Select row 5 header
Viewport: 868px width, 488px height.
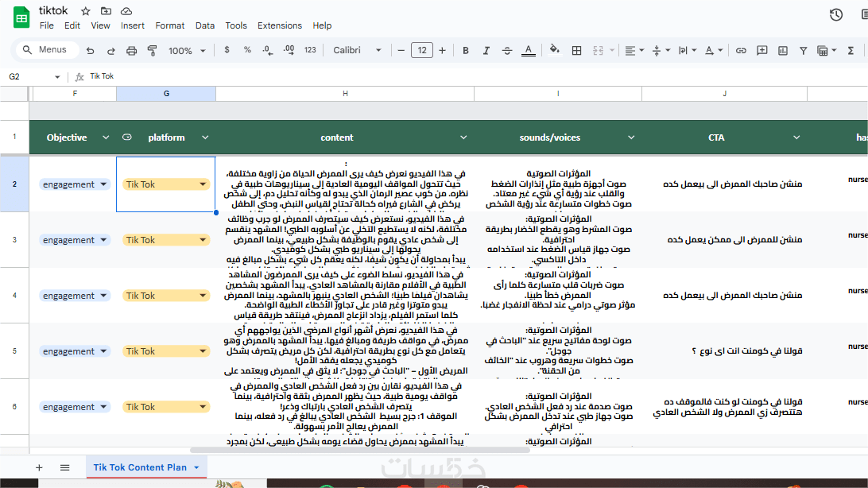click(14, 351)
